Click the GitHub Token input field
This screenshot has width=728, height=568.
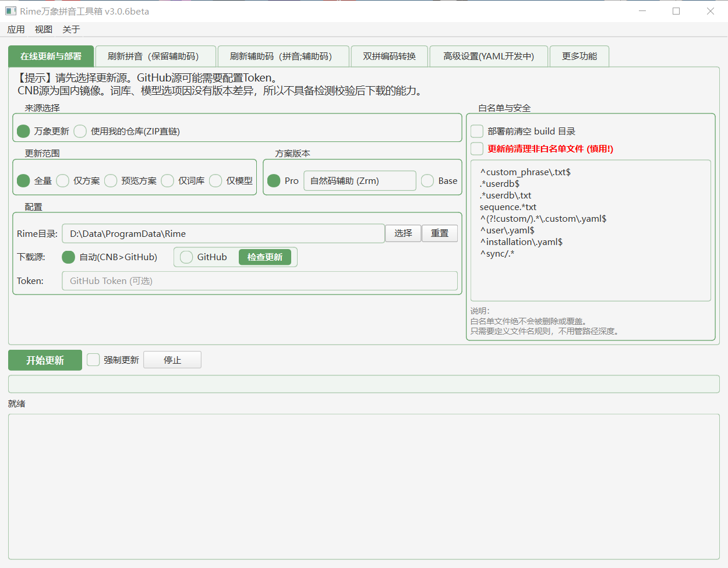point(260,281)
